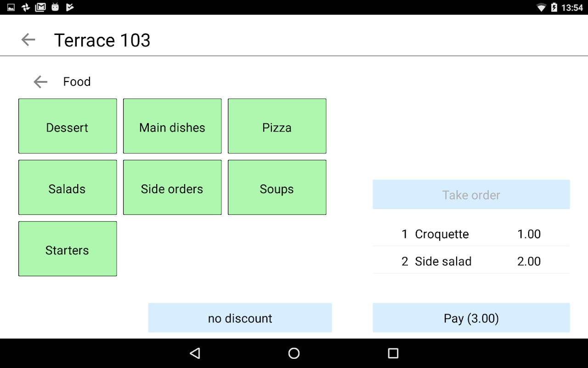
Task: Choose the Salads category
Action: click(x=68, y=187)
